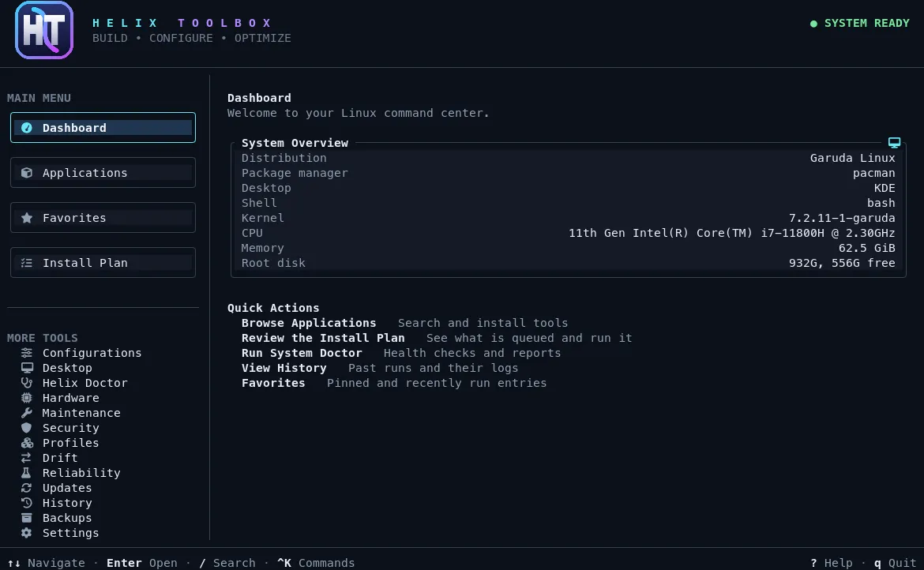
Task: Click the Drift arrows icon
Action: point(27,458)
